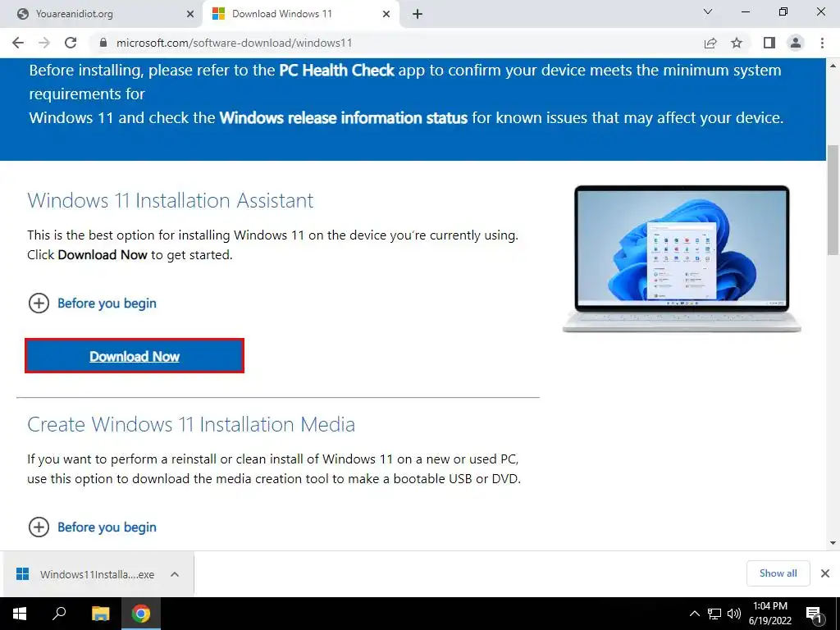Open the PC Health Check link
The height and width of the screenshot is (630, 840).
point(336,71)
